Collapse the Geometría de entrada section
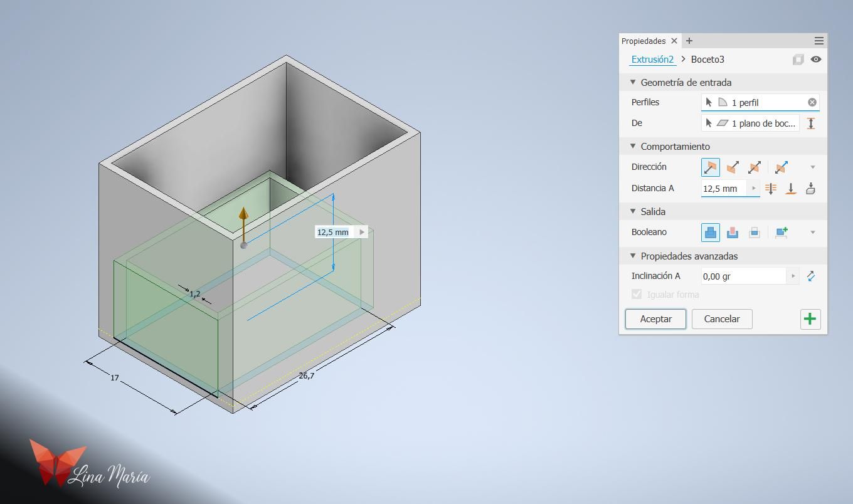This screenshot has width=853, height=504. tap(633, 82)
